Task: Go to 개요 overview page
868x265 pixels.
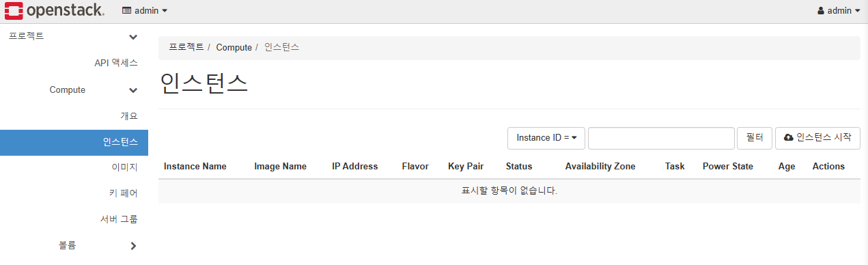Action: [129, 116]
